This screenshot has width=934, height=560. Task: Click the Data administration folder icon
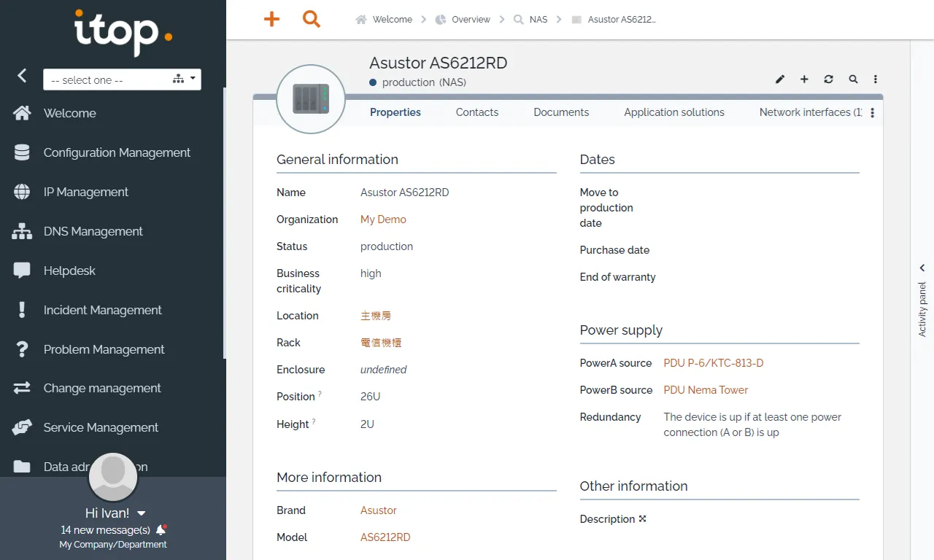[22, 467]
